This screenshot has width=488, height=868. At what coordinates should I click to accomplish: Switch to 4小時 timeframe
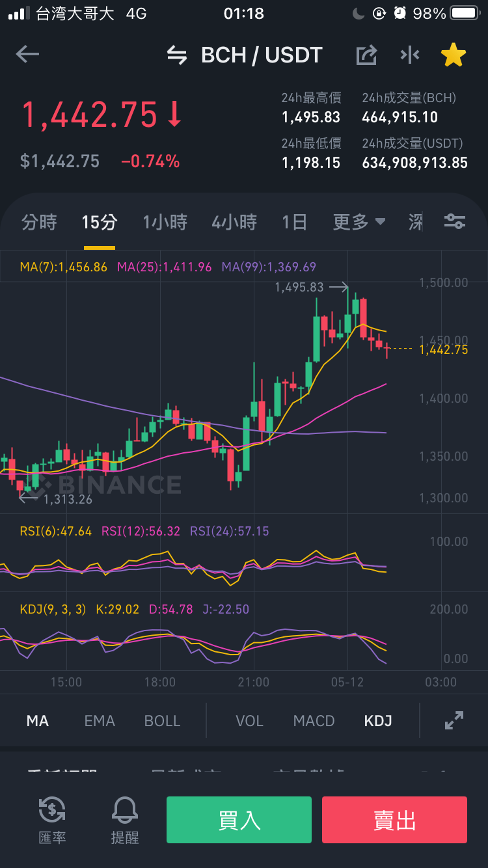234,223
